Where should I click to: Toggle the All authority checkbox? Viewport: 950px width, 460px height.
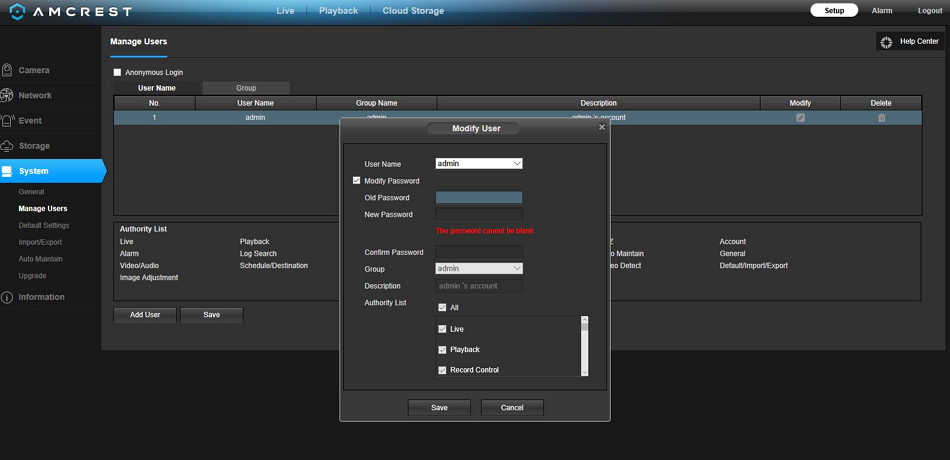(442, 307)
